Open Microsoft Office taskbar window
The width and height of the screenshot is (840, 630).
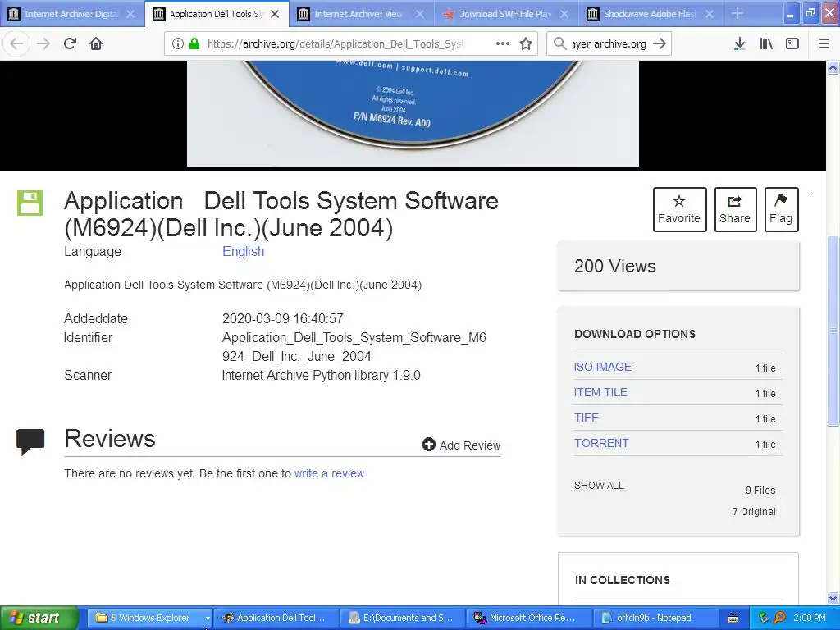point(529,618)
